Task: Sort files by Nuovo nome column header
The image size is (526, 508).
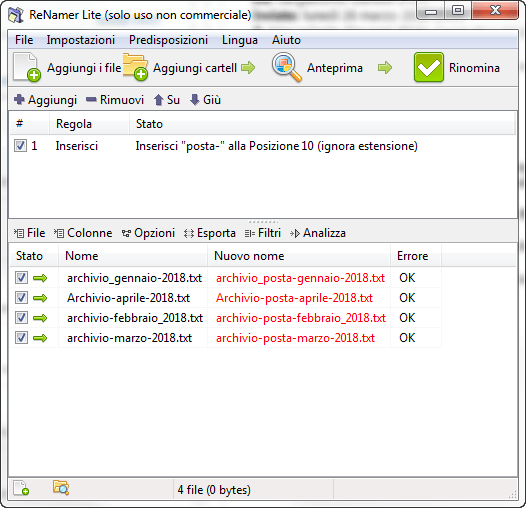Action: click(299, 256)
